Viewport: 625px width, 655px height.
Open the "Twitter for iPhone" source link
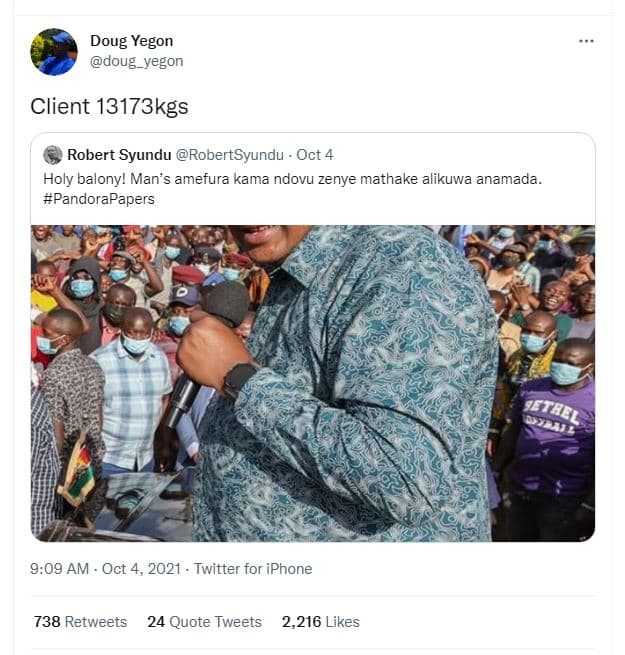(253, 569)
